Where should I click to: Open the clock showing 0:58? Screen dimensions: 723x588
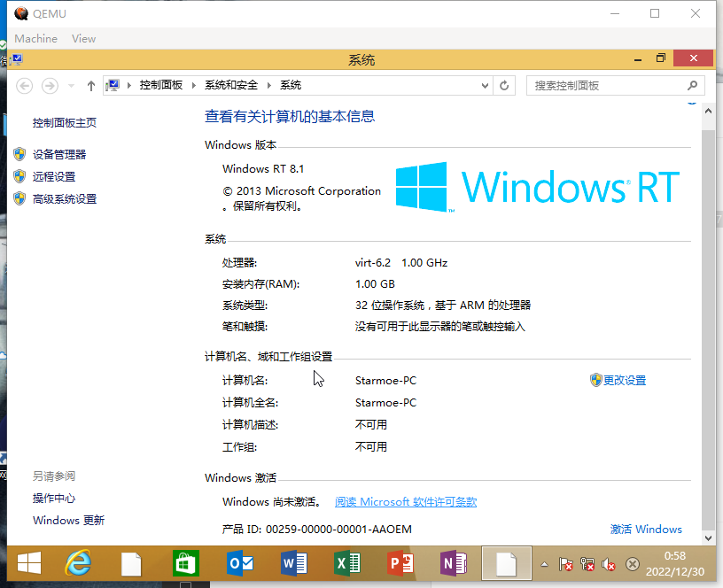coord(675,563)
